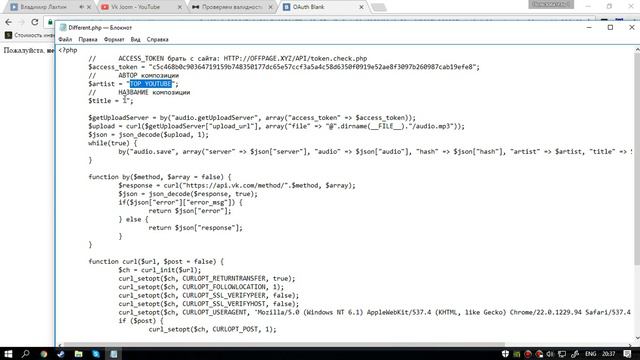Click the Notepad scroll down arrow
Viewport: 640px width, 360px height.
point(637,338)
